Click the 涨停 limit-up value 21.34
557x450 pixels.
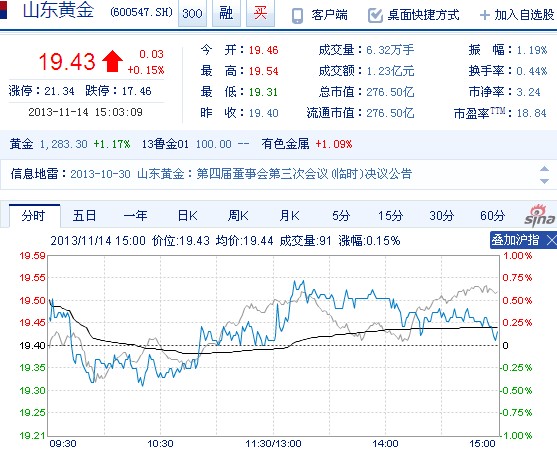tap(59, 91)
